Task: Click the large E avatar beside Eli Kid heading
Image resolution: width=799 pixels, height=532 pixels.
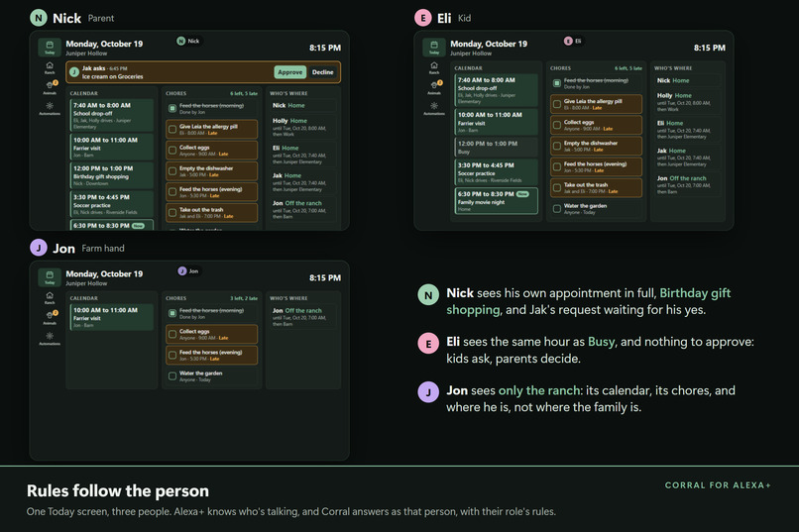Action: click(x=423, y=18)
